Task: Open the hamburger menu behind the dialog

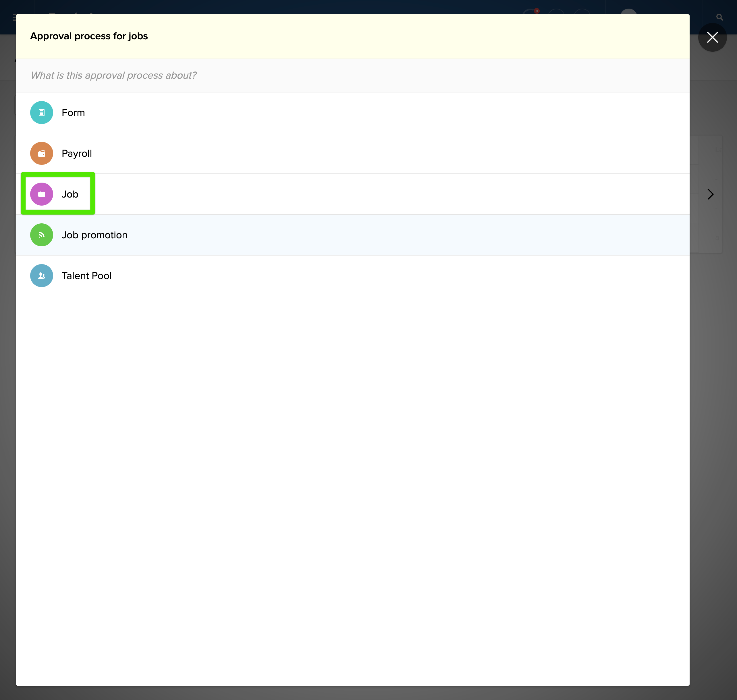Action: point(13,17)
